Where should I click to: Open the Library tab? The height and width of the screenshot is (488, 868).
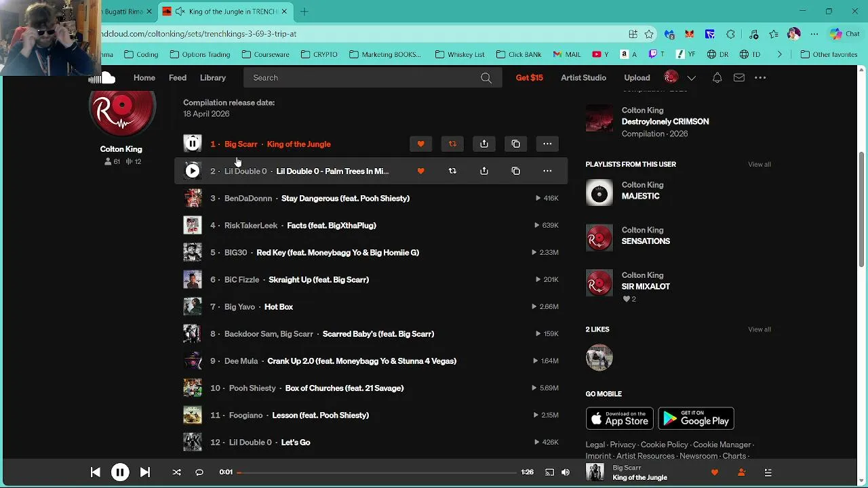[213, 78]
